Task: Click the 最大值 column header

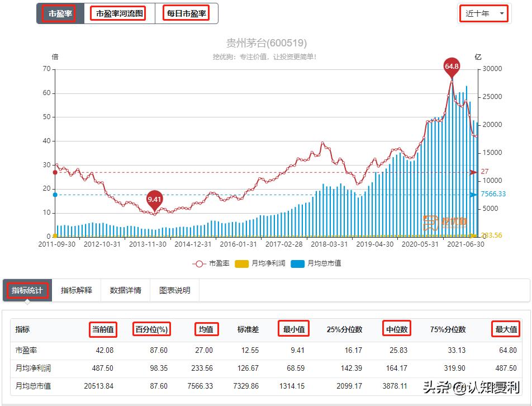Action: tap(505, 329)
